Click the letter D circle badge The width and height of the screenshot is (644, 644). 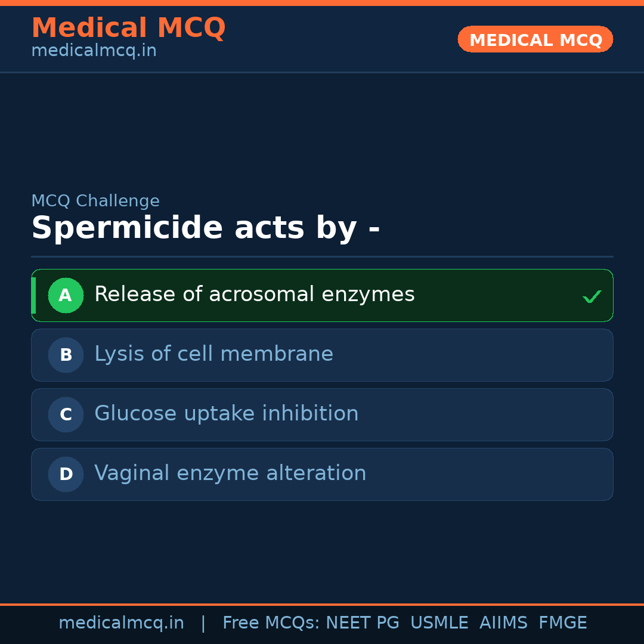pyautogui.click(x=66, y=474)
